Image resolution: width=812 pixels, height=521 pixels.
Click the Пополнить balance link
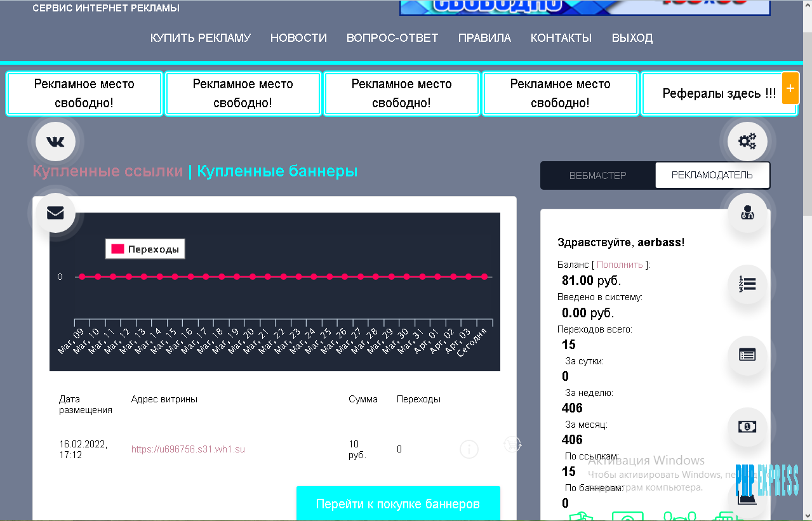(620, 265)
